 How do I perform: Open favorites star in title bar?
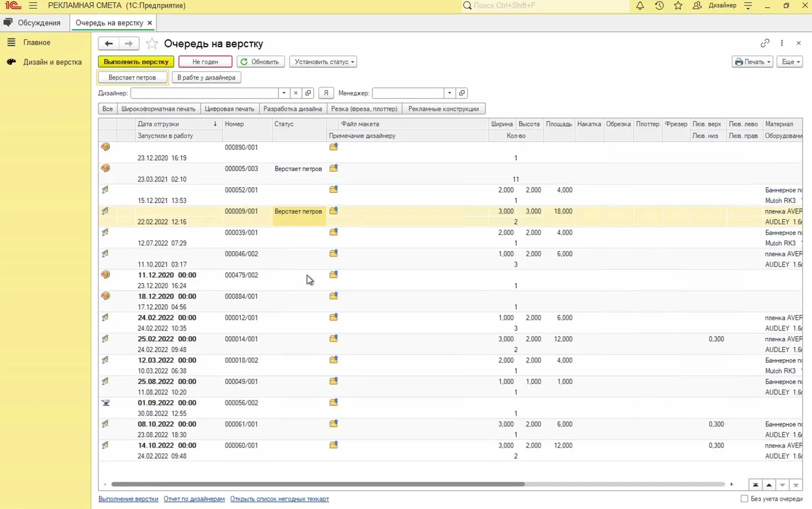coord(678,6)
